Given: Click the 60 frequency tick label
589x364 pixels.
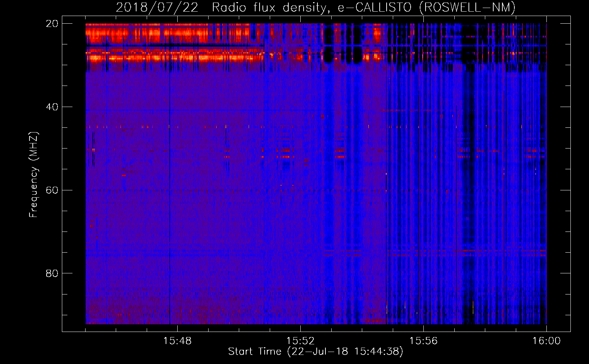Looking at the screenshot, I should (52, 190).
